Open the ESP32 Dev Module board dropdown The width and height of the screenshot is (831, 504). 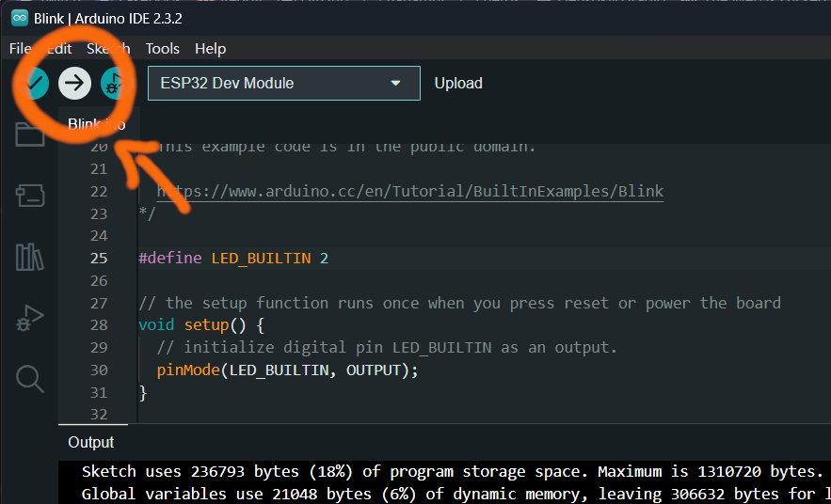pos(284,83)
